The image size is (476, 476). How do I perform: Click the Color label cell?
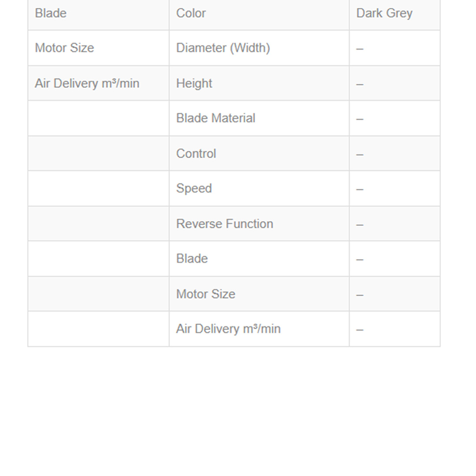point(191,13)
